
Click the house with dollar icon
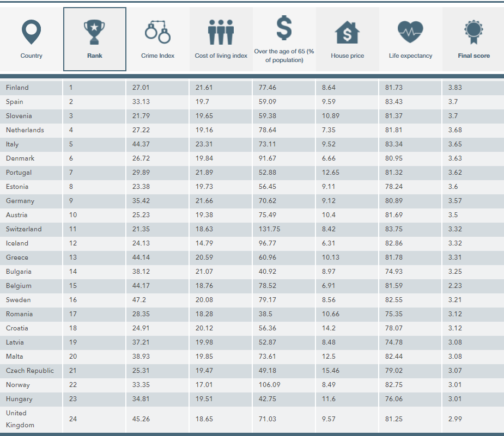coord(347,32)
